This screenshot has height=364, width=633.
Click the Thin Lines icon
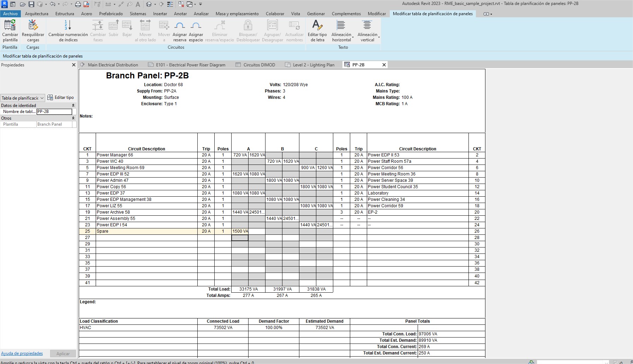click(170, 4)
